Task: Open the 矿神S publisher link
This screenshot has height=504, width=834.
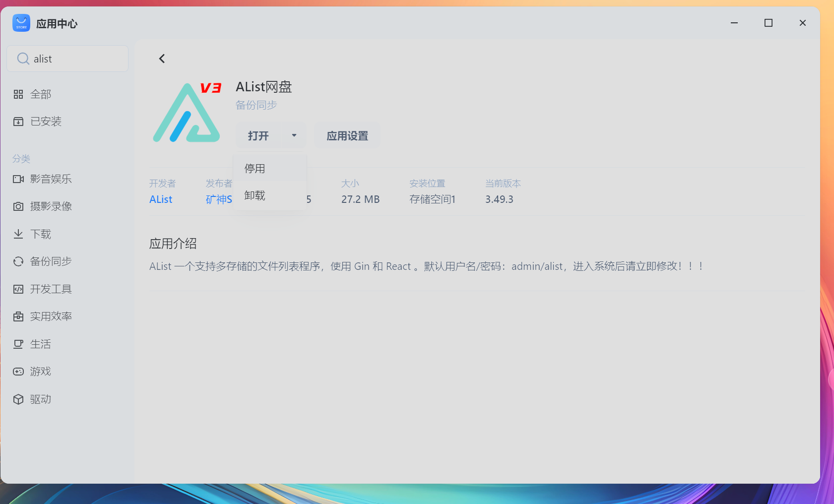Action: pos(219,199)
